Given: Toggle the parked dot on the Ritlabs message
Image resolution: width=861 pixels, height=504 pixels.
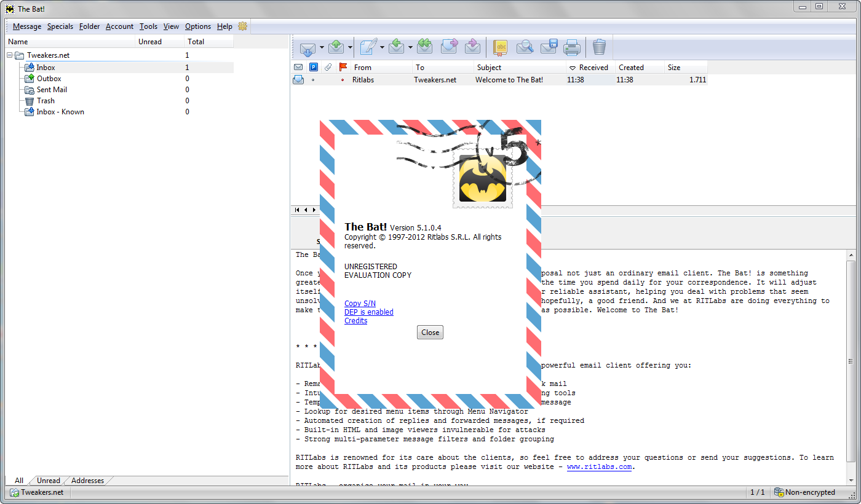Looking at the screenshot, I should point(313,80).
